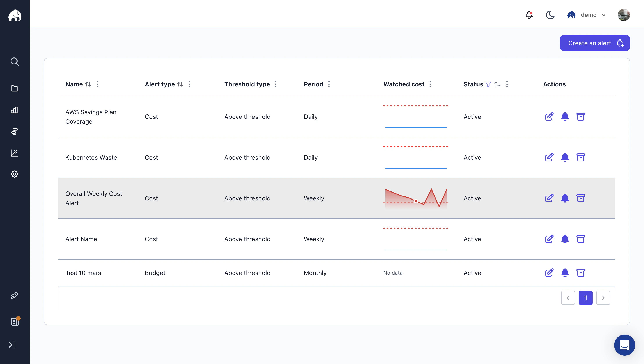Open search from the sidebar

[x=14, y=62]
